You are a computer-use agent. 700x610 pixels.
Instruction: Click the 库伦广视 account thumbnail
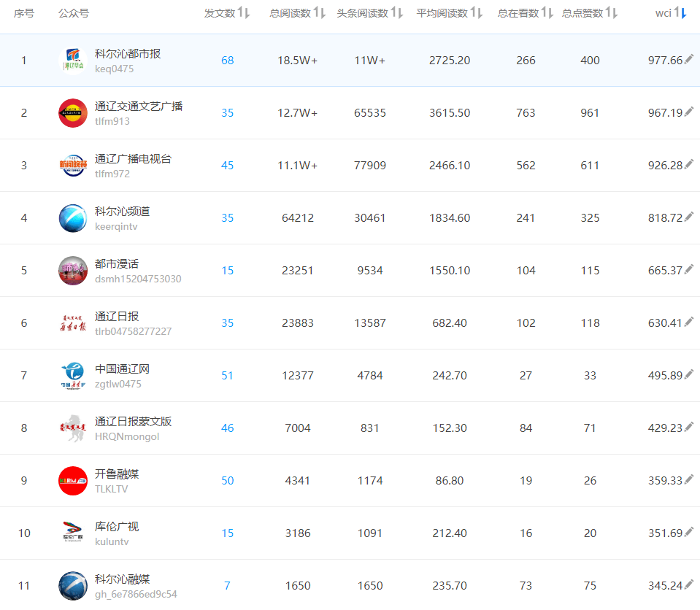(73, 533)
